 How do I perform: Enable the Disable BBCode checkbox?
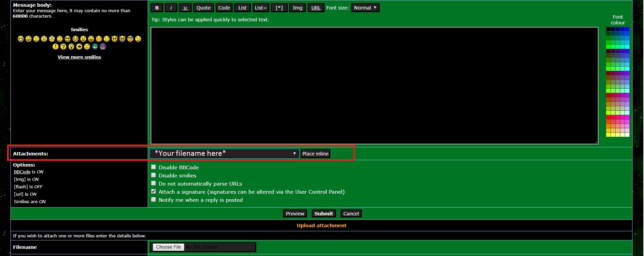153,167
